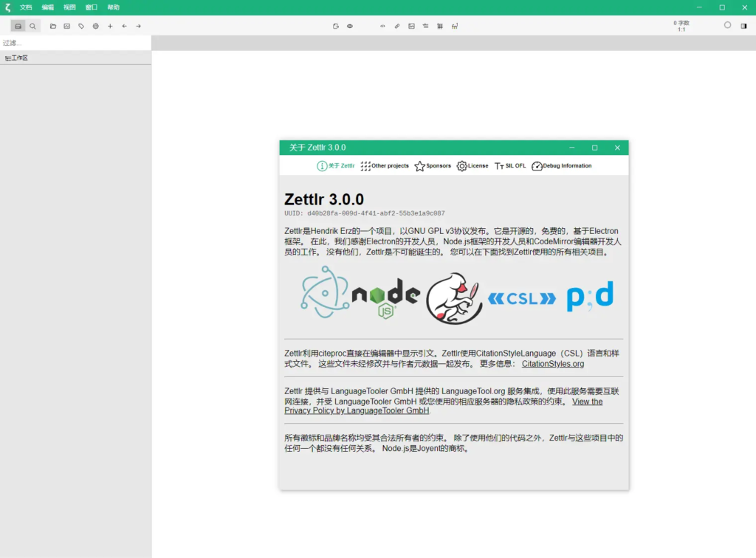Switch to Sponsors tab

tap(433, 166)
